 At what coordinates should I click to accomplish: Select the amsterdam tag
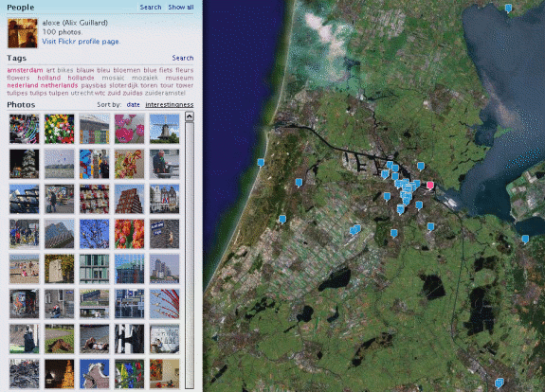click(25, 70)
